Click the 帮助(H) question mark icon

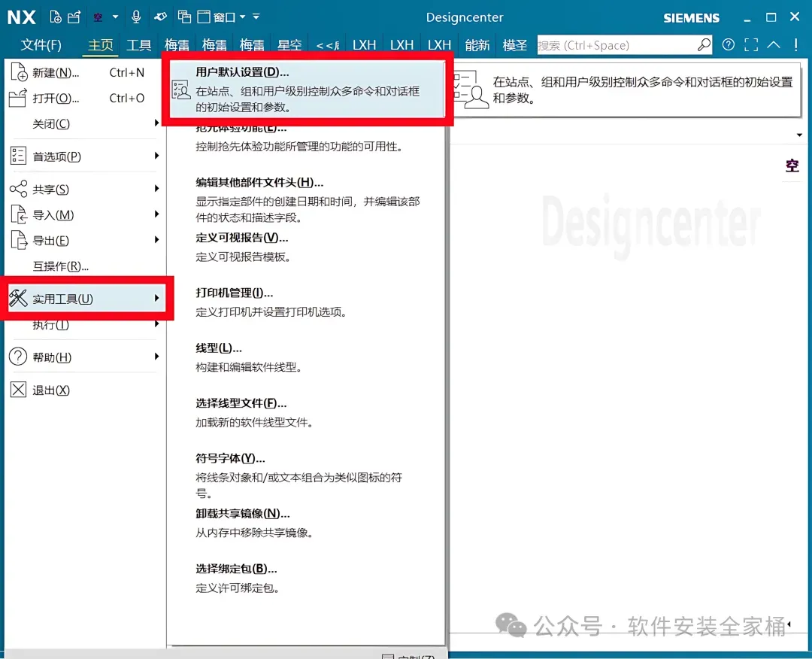(x=18, y=357)
